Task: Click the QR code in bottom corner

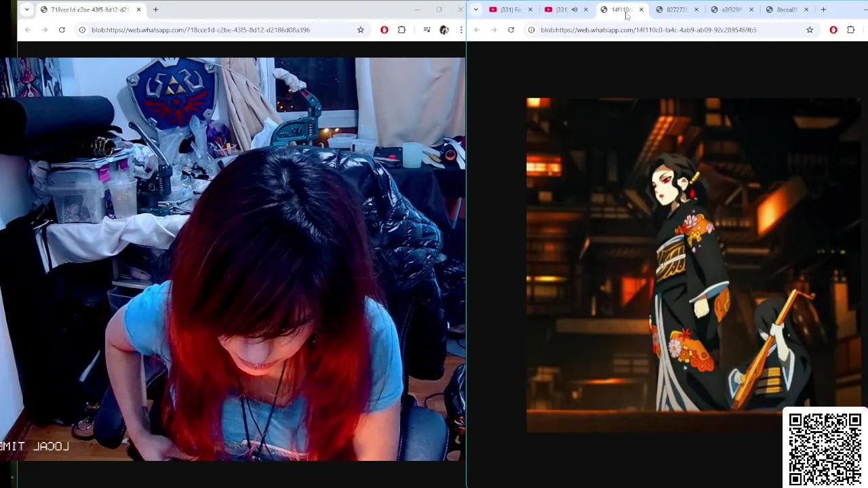Action: pyautogui.click(x=825, y=448)
